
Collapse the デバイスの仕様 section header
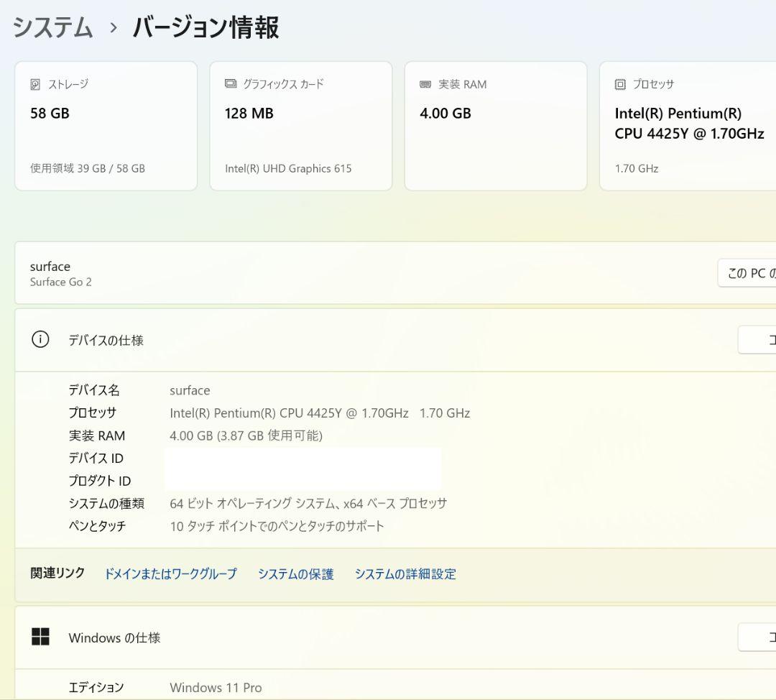tap(395, 340)
